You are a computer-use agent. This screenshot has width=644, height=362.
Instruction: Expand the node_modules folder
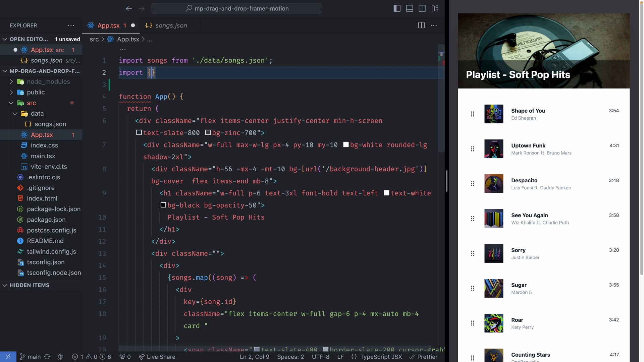[x=41, y=82]
